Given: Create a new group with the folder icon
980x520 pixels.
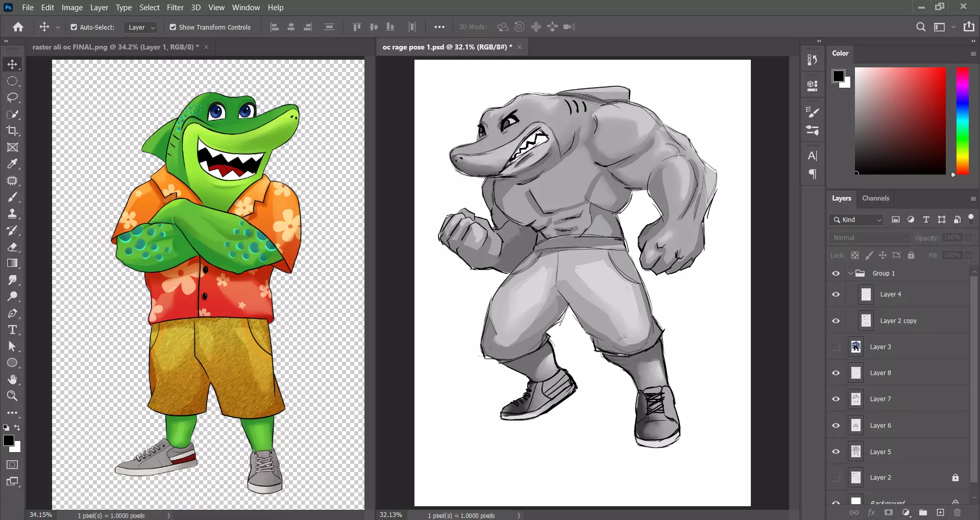Looking at the screenshot, I should (923, 512).
